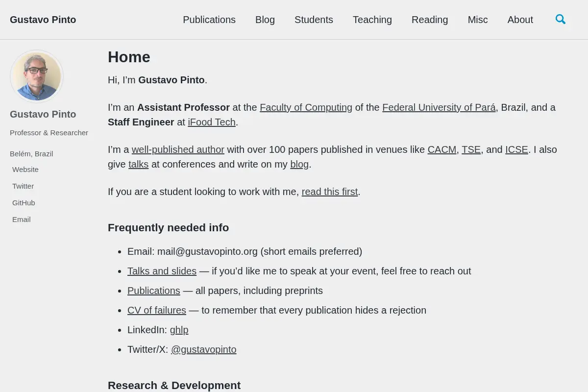
Task: Open the Students page in navigation
Action: [x=314, y=20]
